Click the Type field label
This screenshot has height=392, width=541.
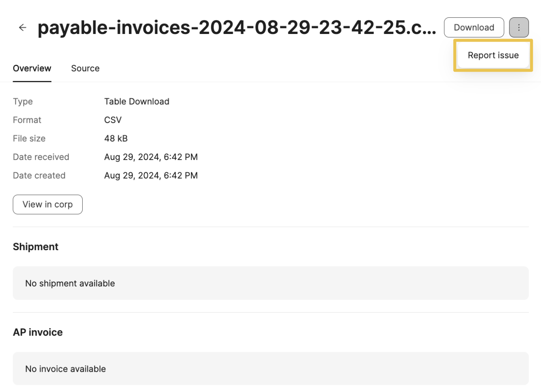[23, 102]
